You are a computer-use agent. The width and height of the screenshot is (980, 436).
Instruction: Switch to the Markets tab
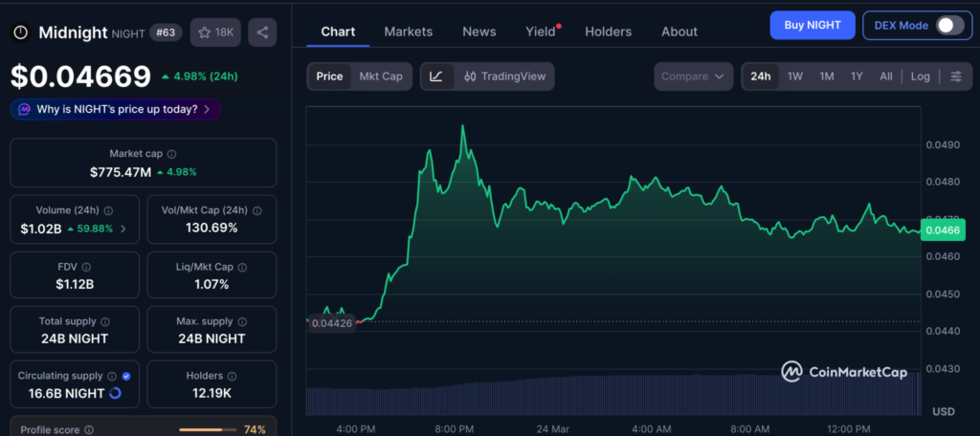(x=408, y=32)
